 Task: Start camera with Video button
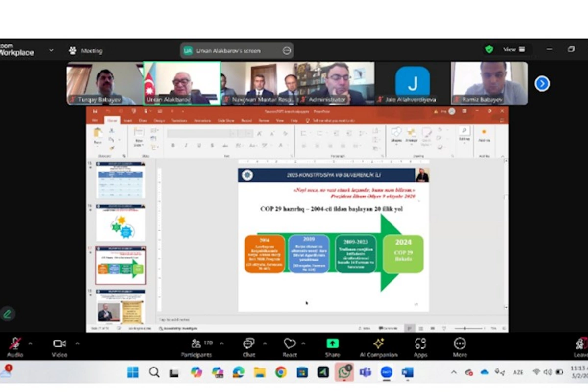[x=60, y=347]
